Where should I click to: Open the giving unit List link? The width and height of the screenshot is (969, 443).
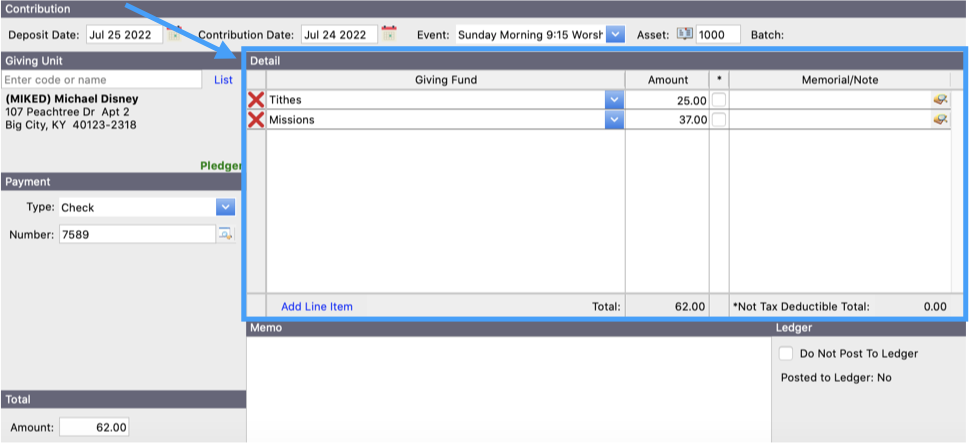(x=223, y=80)
